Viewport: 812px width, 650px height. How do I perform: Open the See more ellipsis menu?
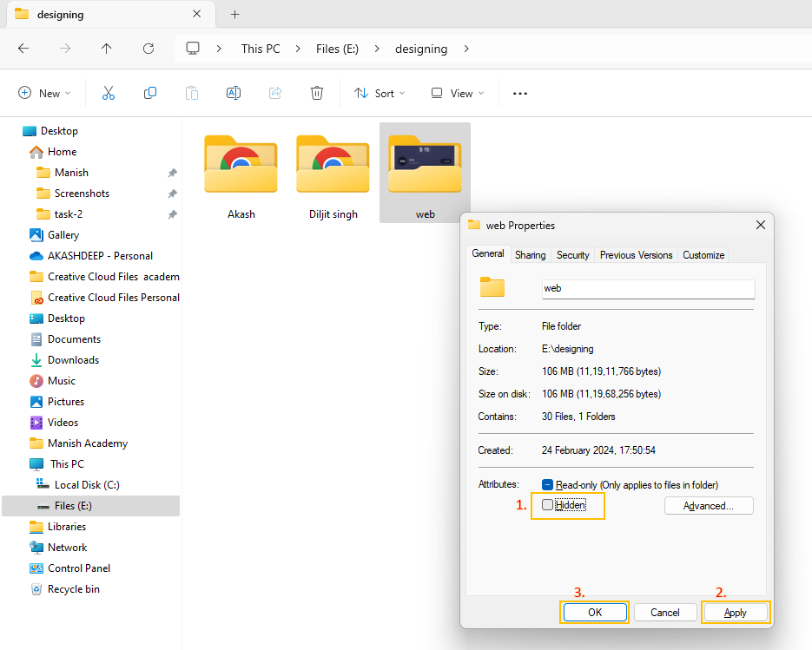point(520,94)
